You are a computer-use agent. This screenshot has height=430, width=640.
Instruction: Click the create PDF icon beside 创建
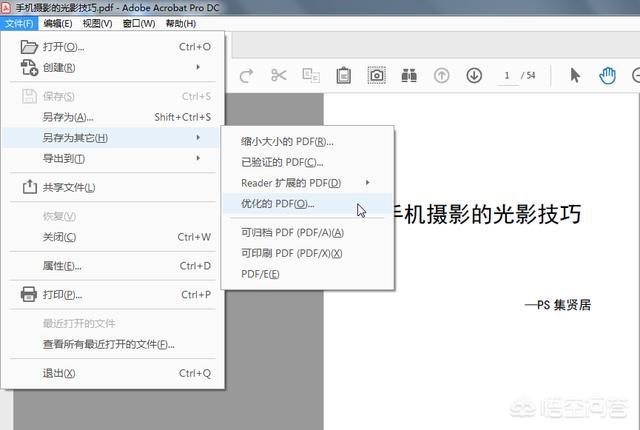pyautogui.click(x=29, y=67)
